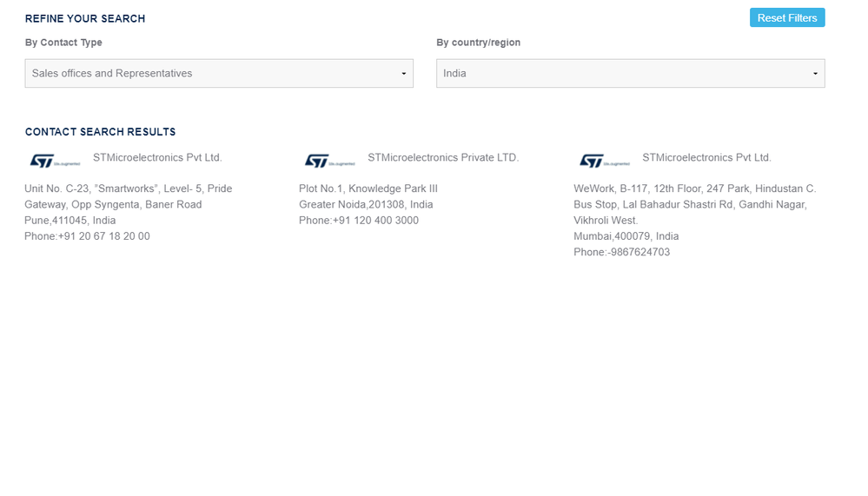Open the By Contact Type dropdown

coord(219,73)
